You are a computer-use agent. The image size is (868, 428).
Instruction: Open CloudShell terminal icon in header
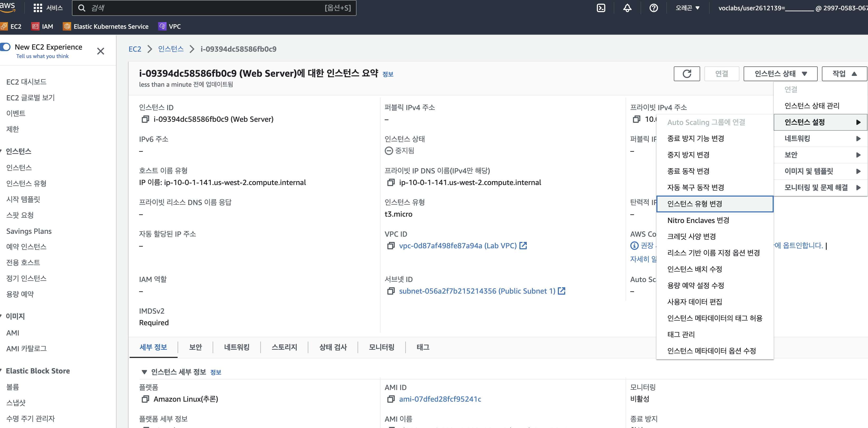(601, 8)
